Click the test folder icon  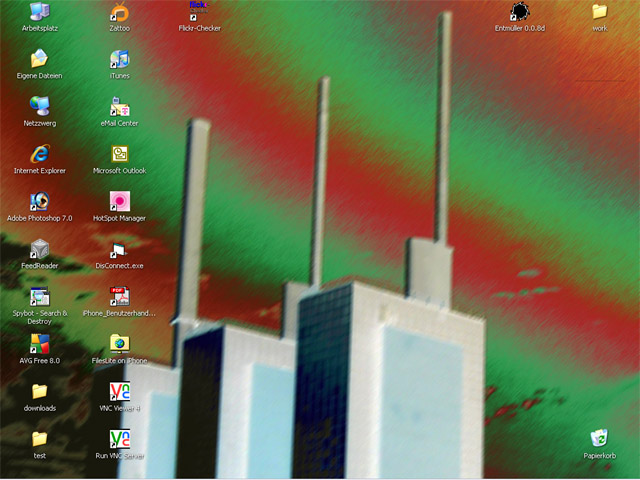click(40, 439)
